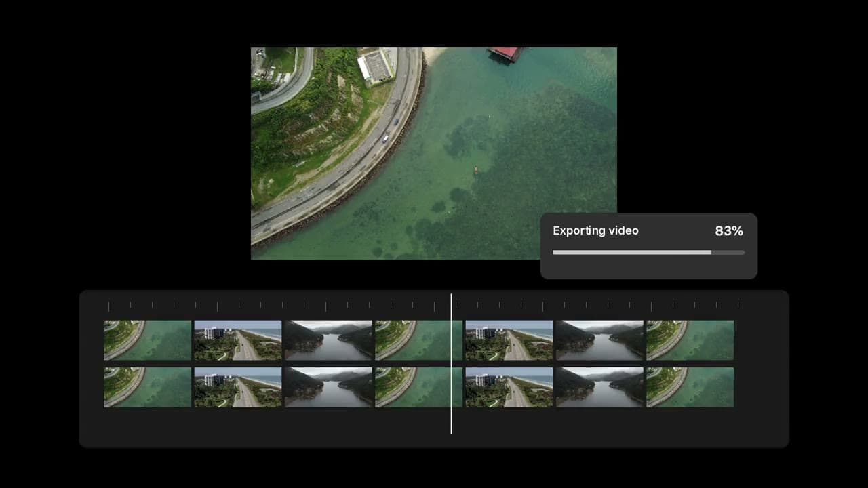Screen dimensions: 868x488
Task: Click the timeline ruler tick marks
Action: click(x=423, y=306)
